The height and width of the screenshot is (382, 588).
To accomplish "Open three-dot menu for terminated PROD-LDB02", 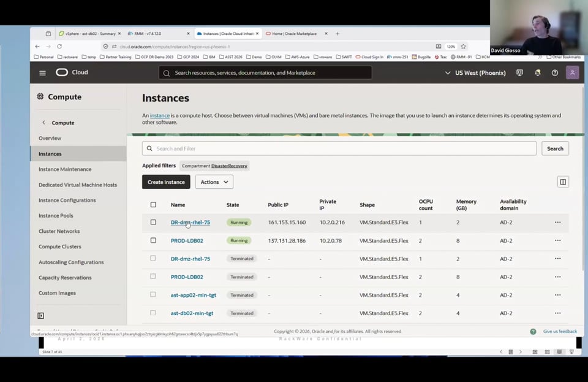I will pyautogui.click(x=557, y=277).
